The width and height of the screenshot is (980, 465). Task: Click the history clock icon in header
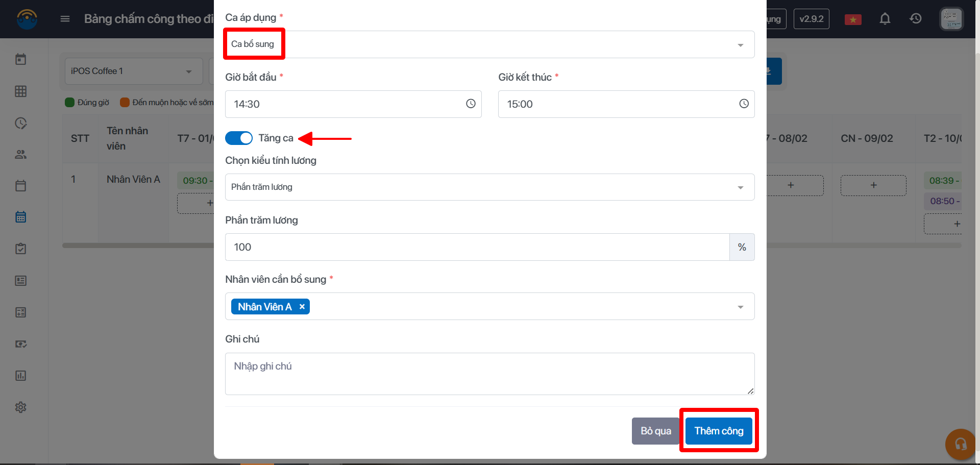915,19
